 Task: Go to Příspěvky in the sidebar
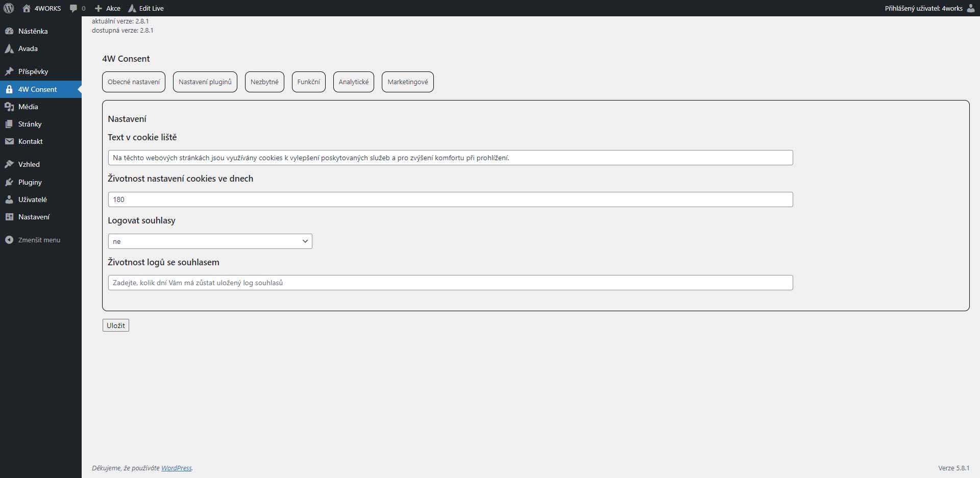pos(41,71)
